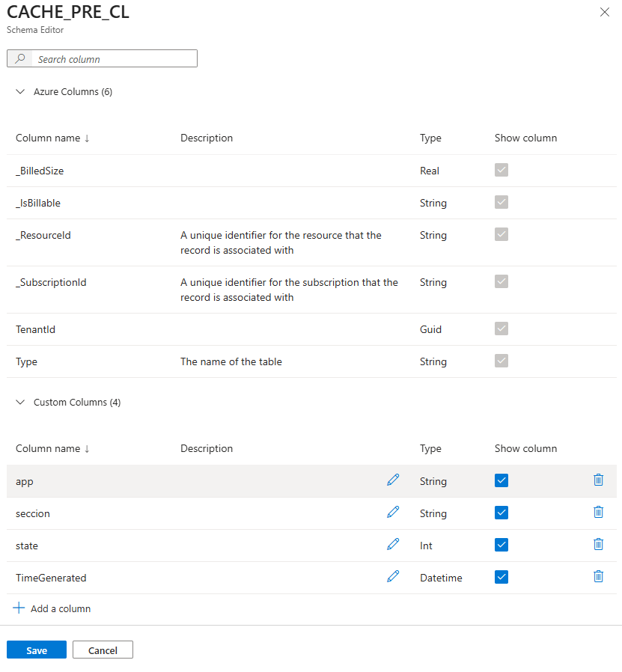Click the Real type of _BilledSize
The height and width of the screenshot is (672, 622).
[x=429, y=171]
